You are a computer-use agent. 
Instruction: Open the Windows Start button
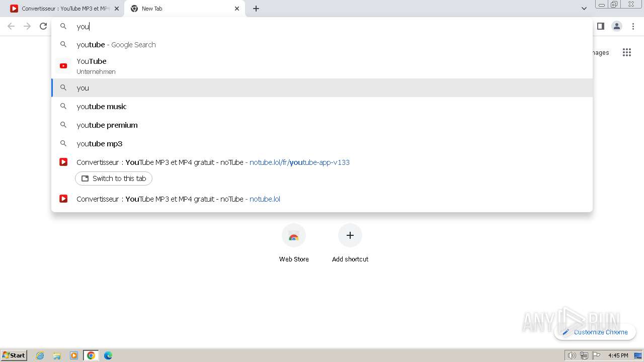[x=14, y=355]
